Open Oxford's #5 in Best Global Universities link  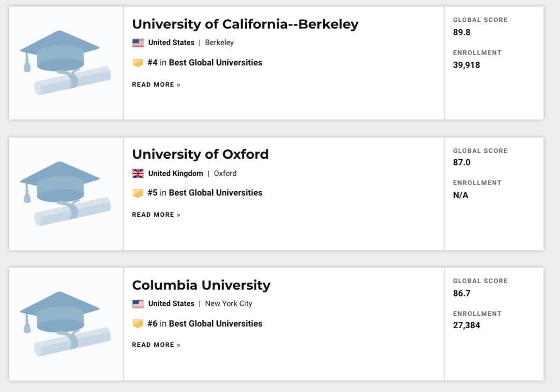pos(205,193)
